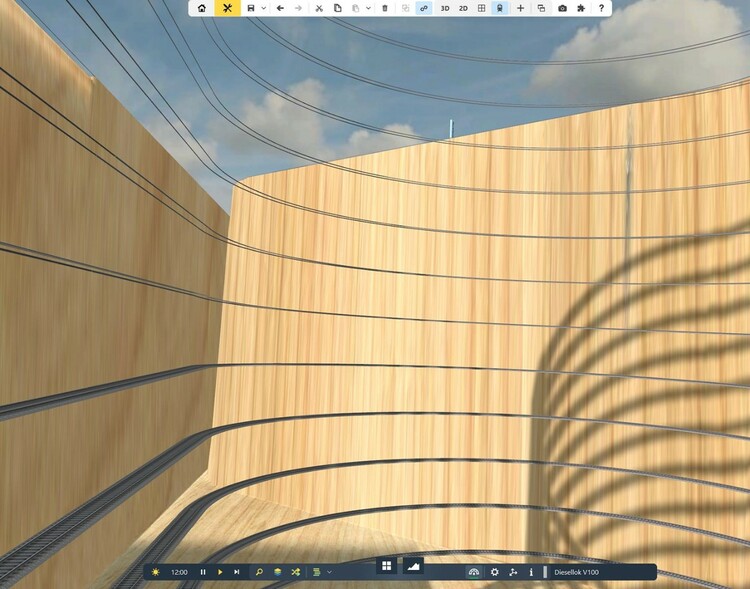Save the layout with the floppy disk icon
The height and width of the screenshot is (589, 750).
point(251,8)
